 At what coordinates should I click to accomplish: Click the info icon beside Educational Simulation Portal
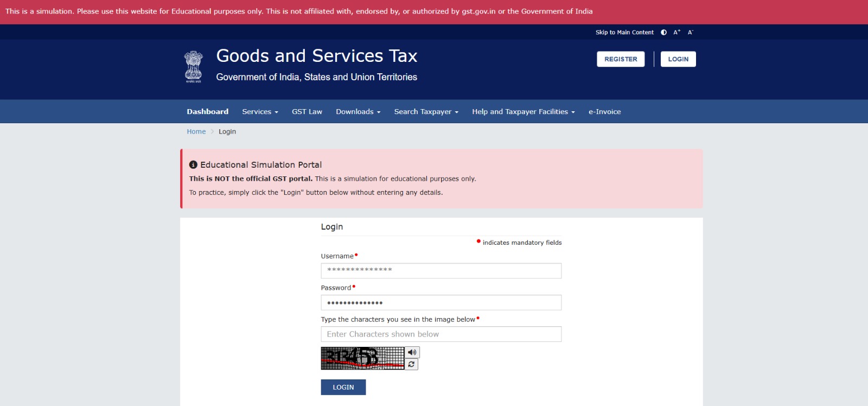point(193,164)
